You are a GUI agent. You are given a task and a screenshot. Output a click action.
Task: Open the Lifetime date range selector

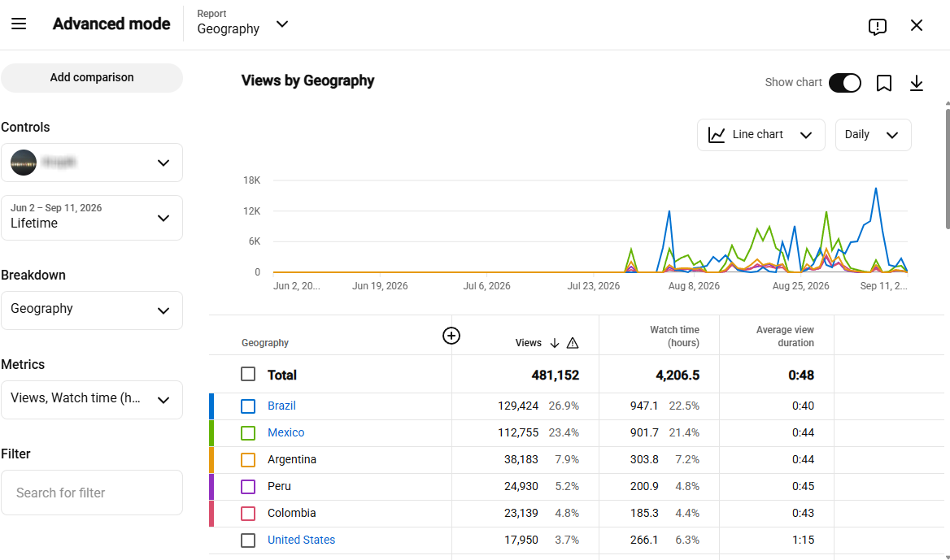point(91,217)
